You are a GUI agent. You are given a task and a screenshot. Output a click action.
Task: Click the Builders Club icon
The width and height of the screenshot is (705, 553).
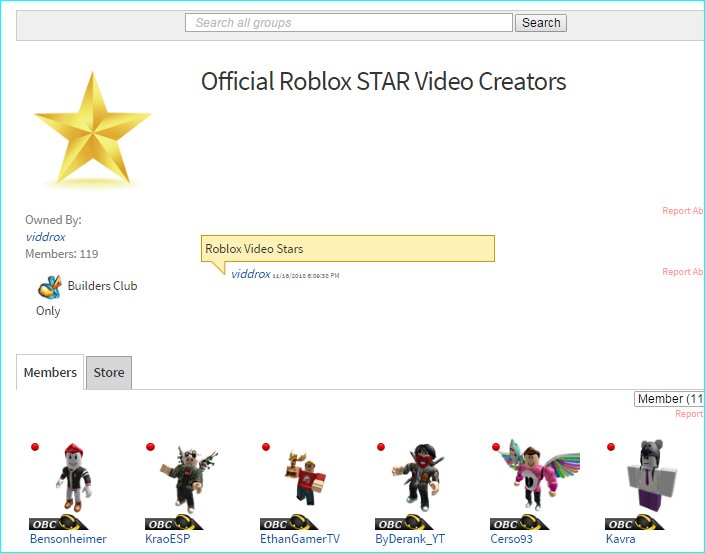49,287
